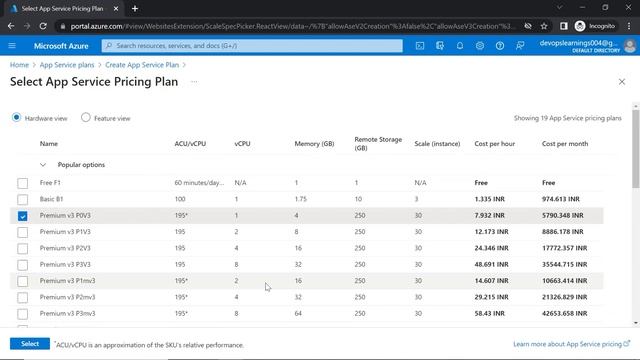This screenshot has height=360, width=640.
Task: Click the 12.173 INR hourly cost
Action: (x=491, y=232)
